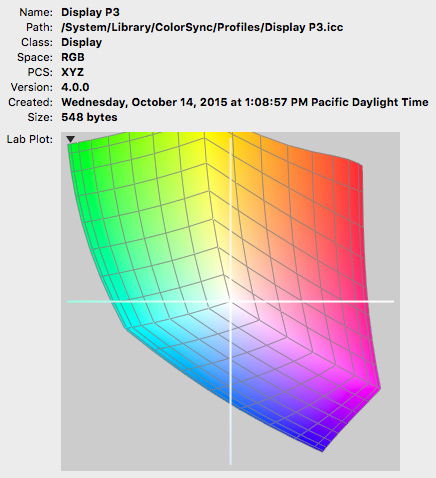The width and height of the screenshot is (436, 478).
Task: Click the Lab Plot label
Action: [30, 139]
